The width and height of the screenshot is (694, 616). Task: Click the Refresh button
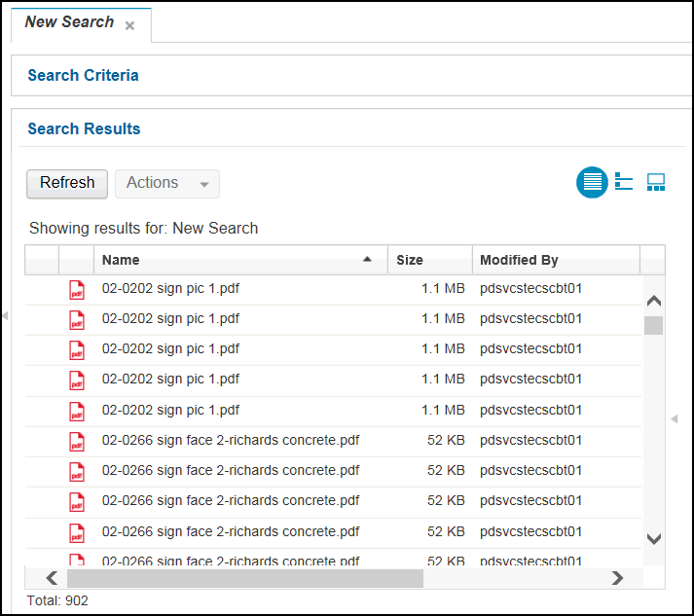click(67, 183)
